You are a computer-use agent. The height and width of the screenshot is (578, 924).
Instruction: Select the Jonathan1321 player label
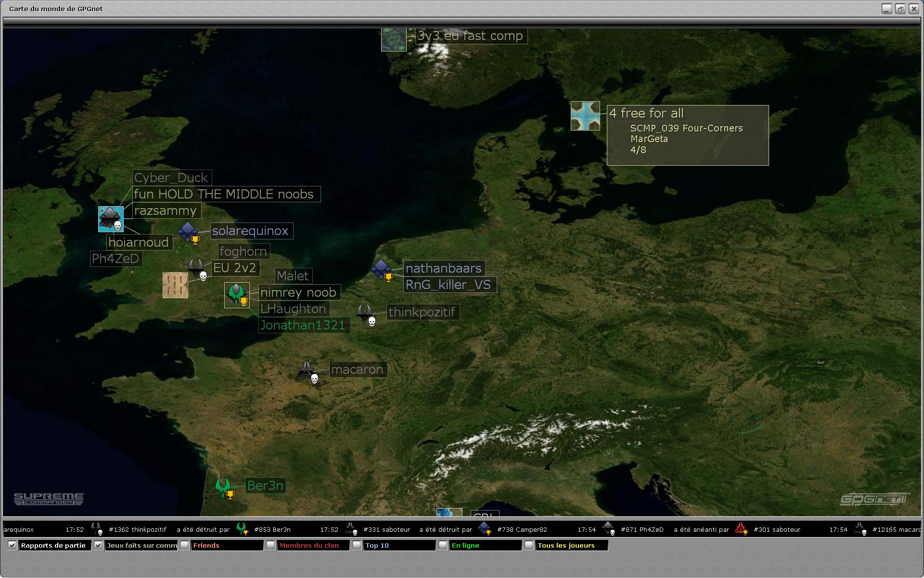coord(303,326)
